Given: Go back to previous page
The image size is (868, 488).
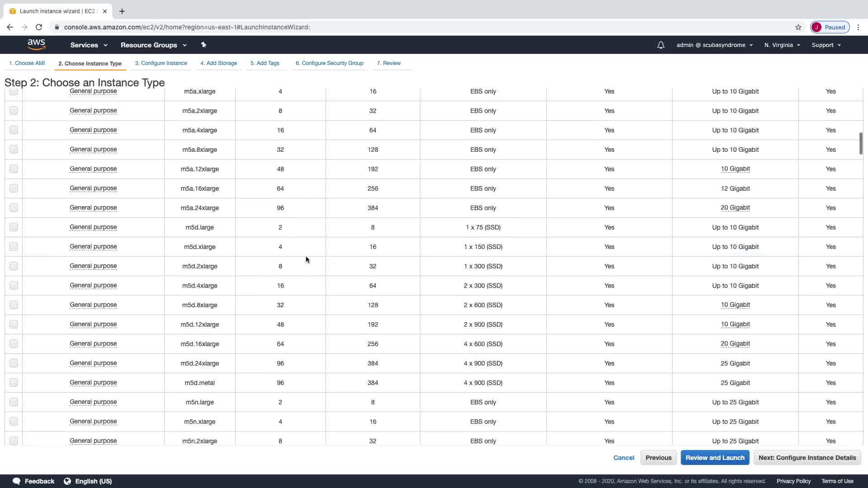Looking at the screenshot, I should click(10, 27).
